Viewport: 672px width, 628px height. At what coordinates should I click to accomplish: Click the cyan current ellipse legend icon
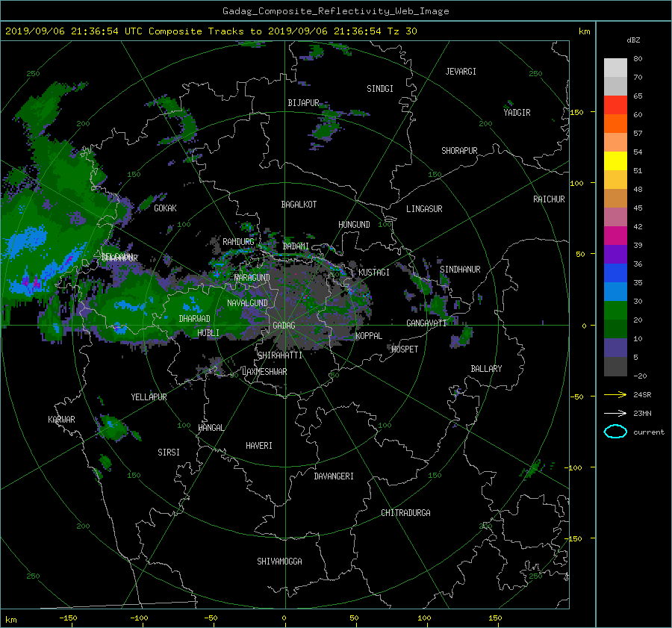click(615, 432)
